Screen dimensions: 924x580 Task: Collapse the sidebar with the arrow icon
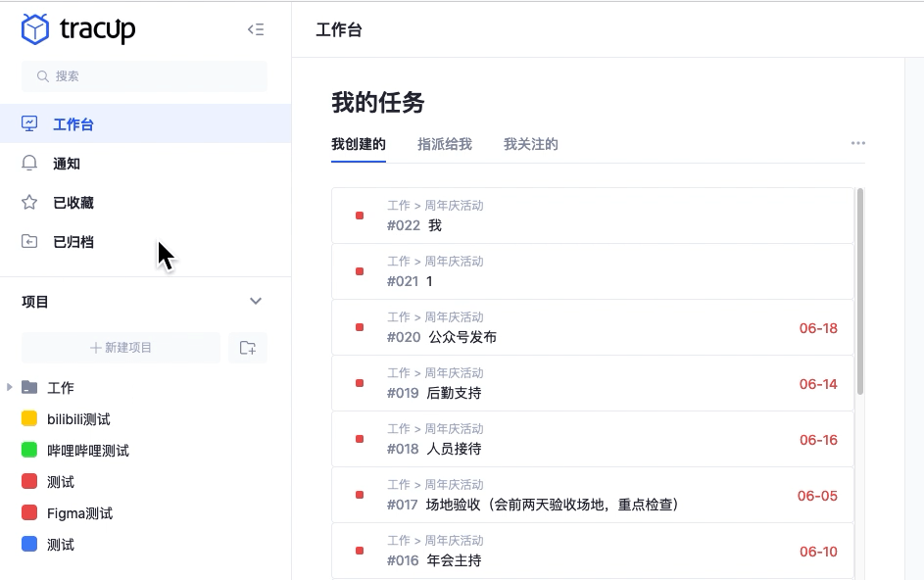(x=256, y=28)
